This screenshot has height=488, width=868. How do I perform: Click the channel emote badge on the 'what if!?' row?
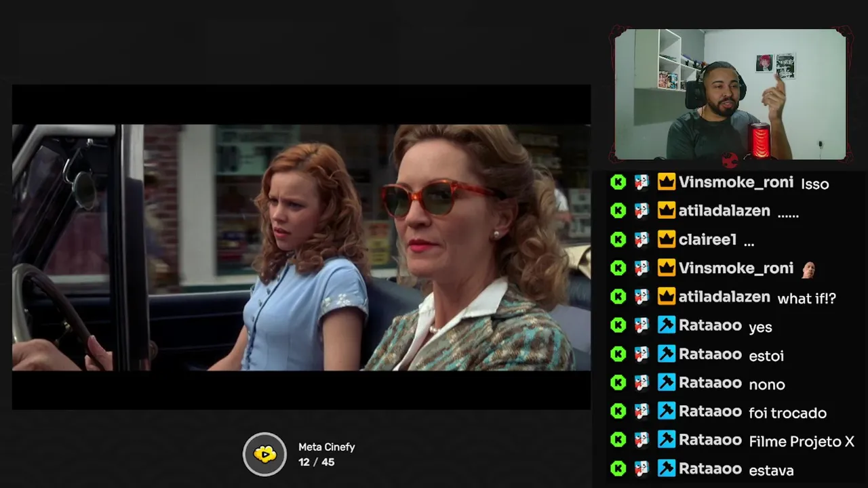click(x=642, y=297)
